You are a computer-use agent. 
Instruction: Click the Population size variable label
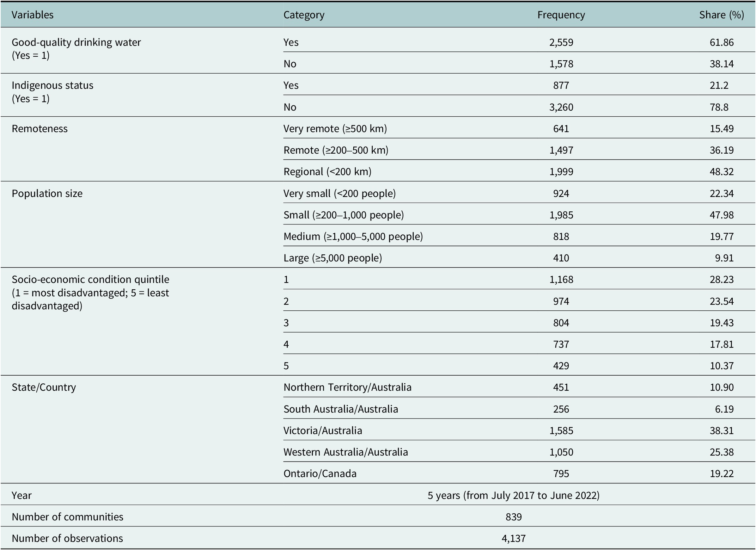coord(47,193)
